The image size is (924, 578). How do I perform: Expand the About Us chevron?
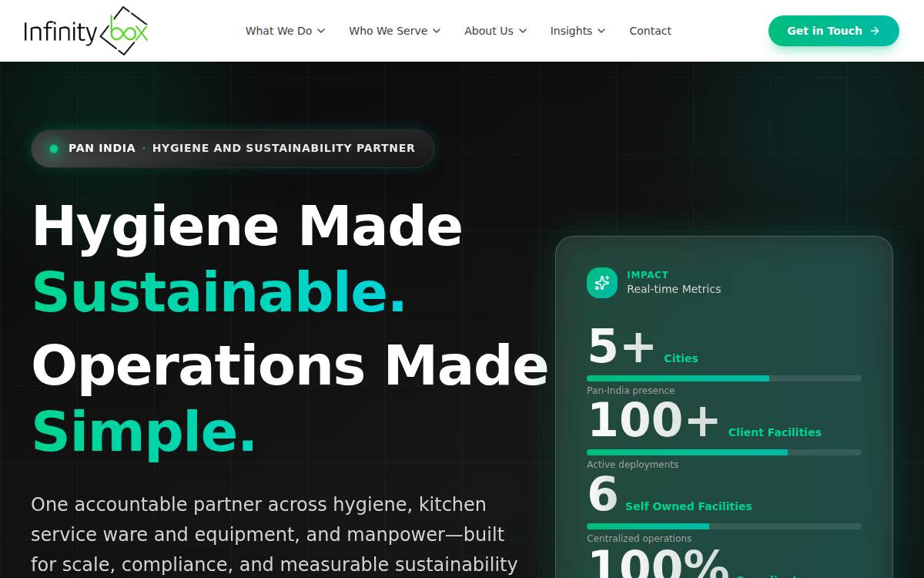523,31
